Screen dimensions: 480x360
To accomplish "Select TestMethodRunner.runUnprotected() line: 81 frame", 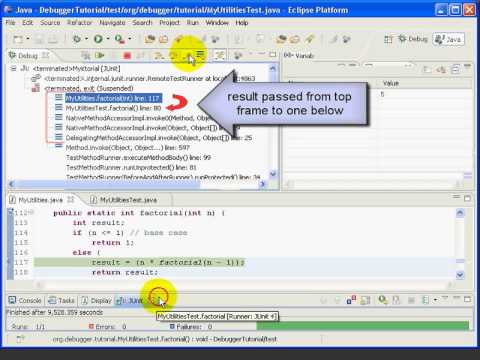I will pyautogui.click(x=131, y=167).
